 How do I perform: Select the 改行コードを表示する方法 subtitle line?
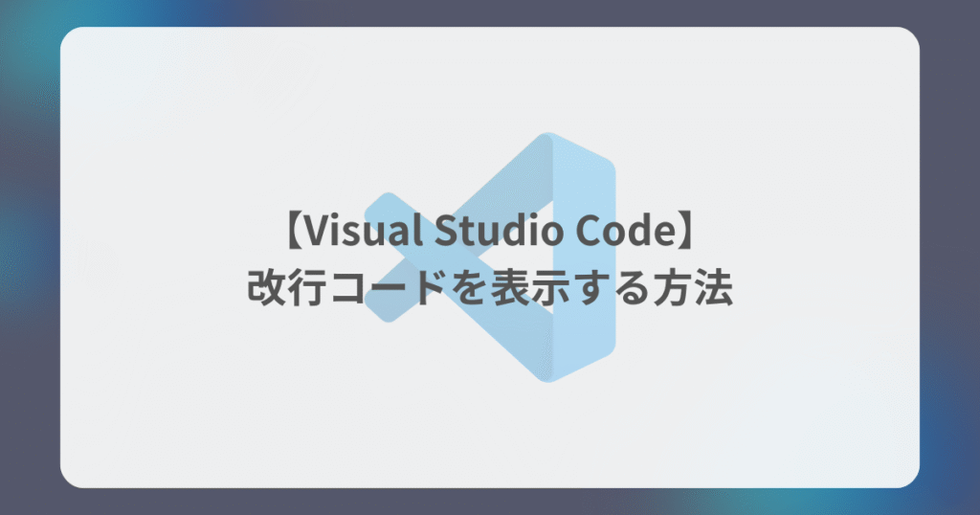click(490, 288)
